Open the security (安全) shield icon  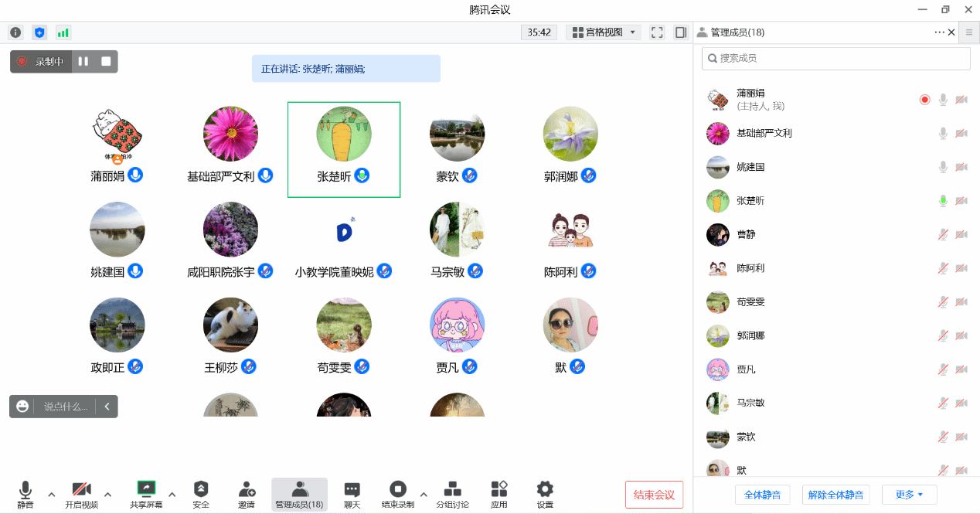pos(201,489)
